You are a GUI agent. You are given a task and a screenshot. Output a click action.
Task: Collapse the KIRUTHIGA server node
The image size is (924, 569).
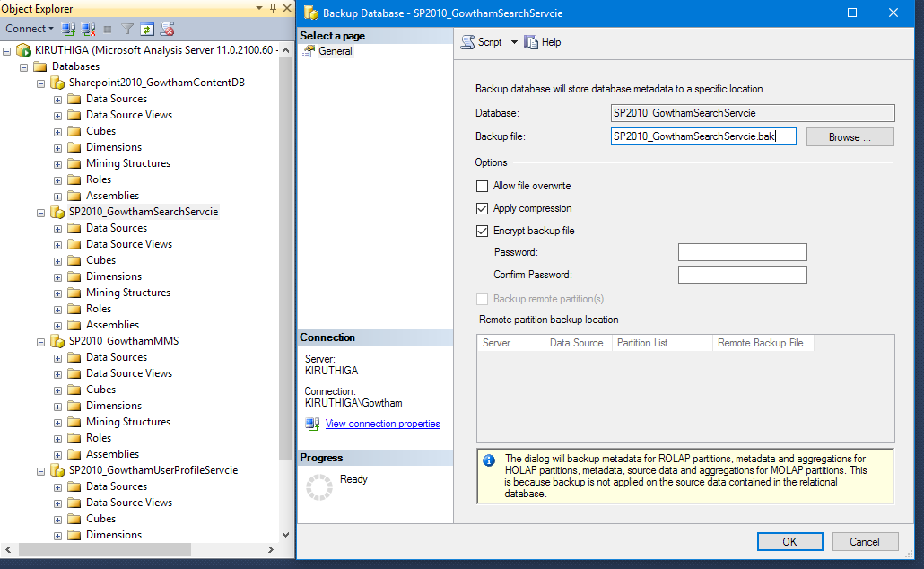click(x=7, y=51)
